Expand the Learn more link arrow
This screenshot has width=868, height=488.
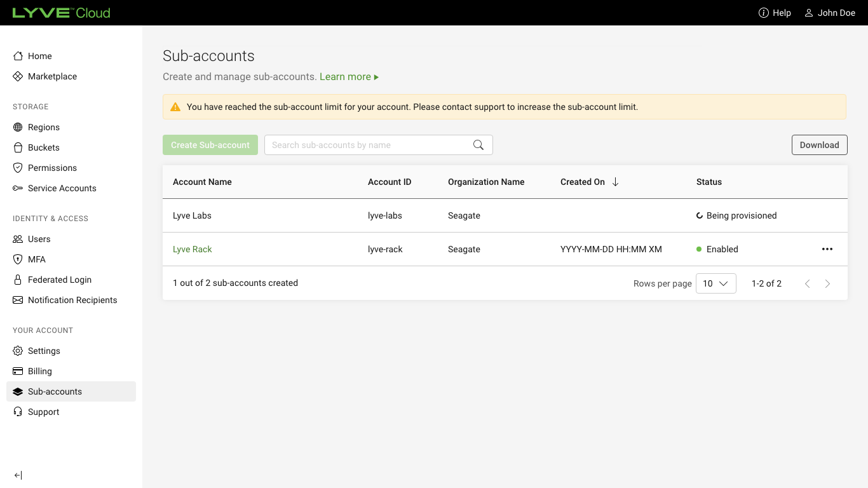click(376, 77)
